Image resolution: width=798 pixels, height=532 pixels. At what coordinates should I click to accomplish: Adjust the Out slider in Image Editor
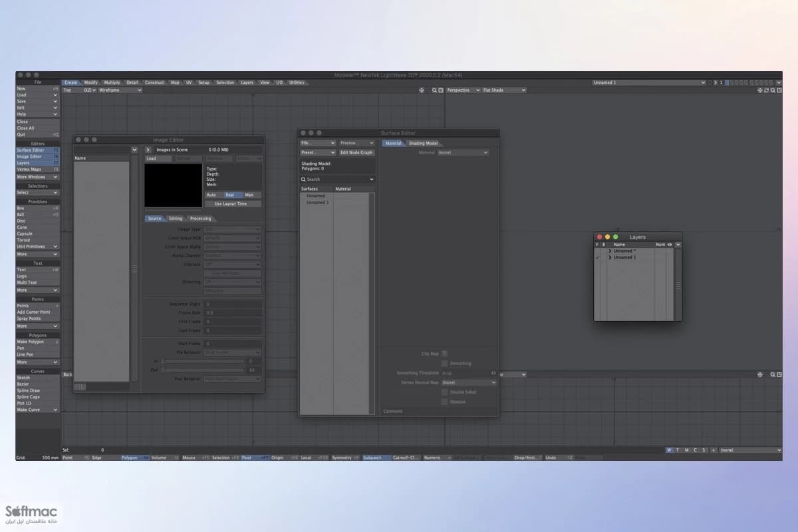(x=202, y=370)
